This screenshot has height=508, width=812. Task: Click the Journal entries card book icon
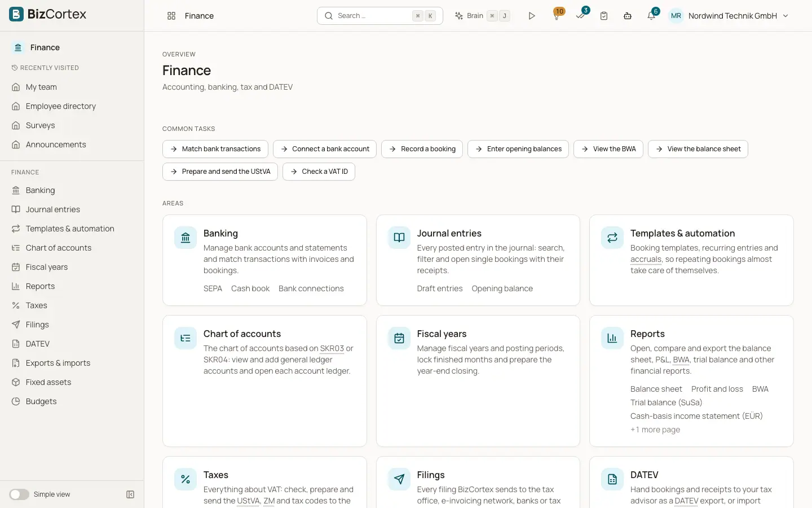tap(399, 238)
